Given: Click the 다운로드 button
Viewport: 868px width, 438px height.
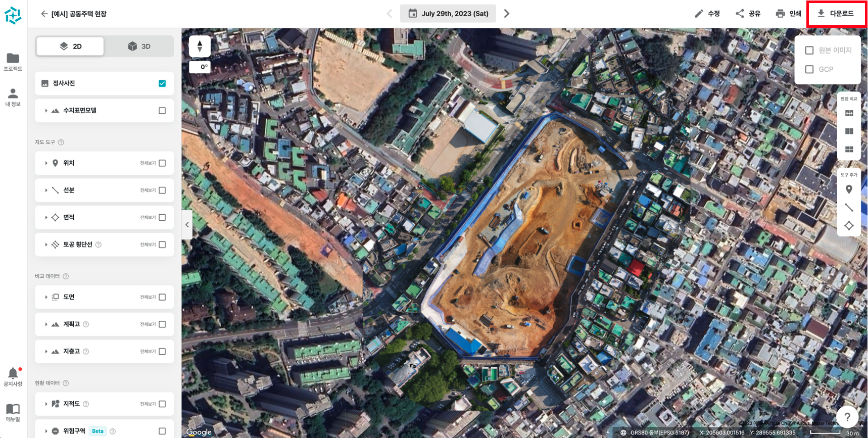Looking at the screenshot, I should [x=836, y=14].
